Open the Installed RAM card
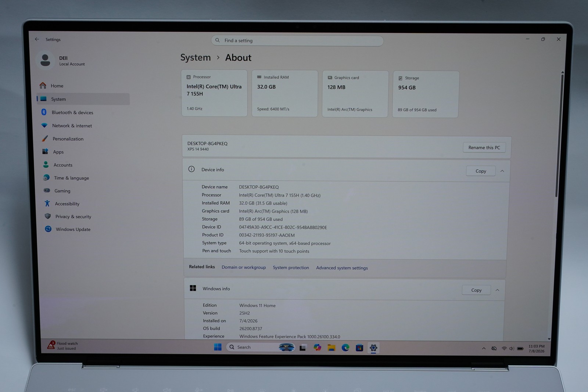Image resolution: width=588 pixels, height=392 pixels. (x=285, y=94)
